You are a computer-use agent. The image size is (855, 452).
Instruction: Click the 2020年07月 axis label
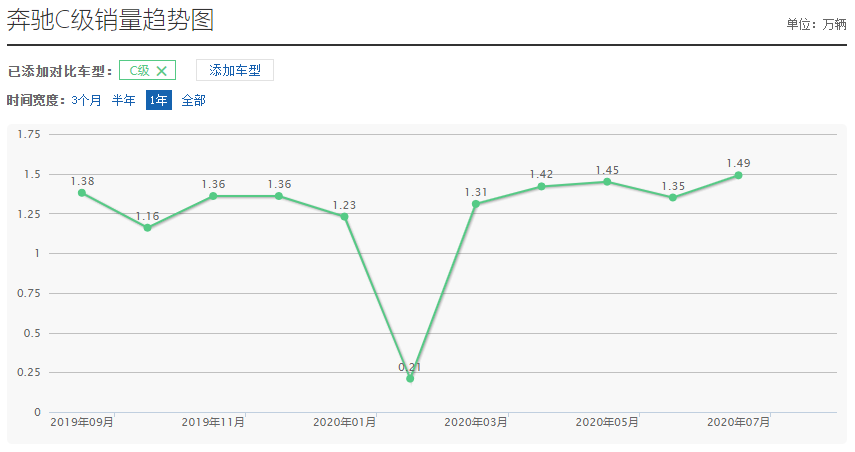pos(738,422)
